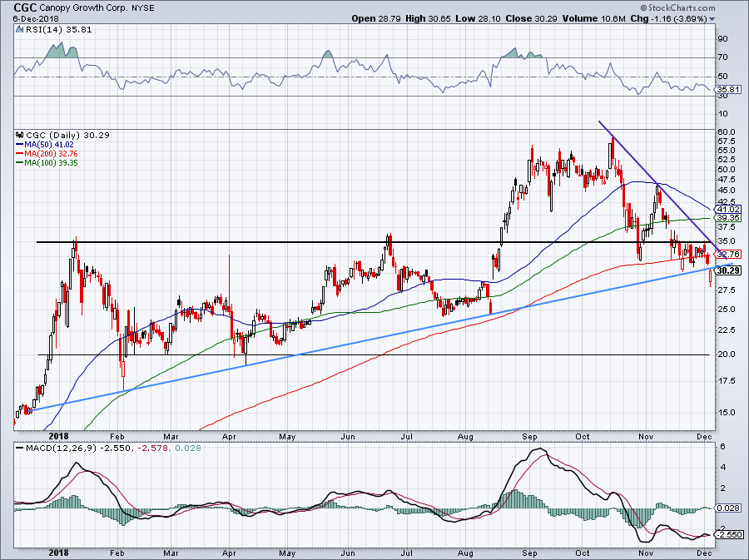Click the 0.028 MACD axis tag
749x560 pixels.
[x=729, y=508]
